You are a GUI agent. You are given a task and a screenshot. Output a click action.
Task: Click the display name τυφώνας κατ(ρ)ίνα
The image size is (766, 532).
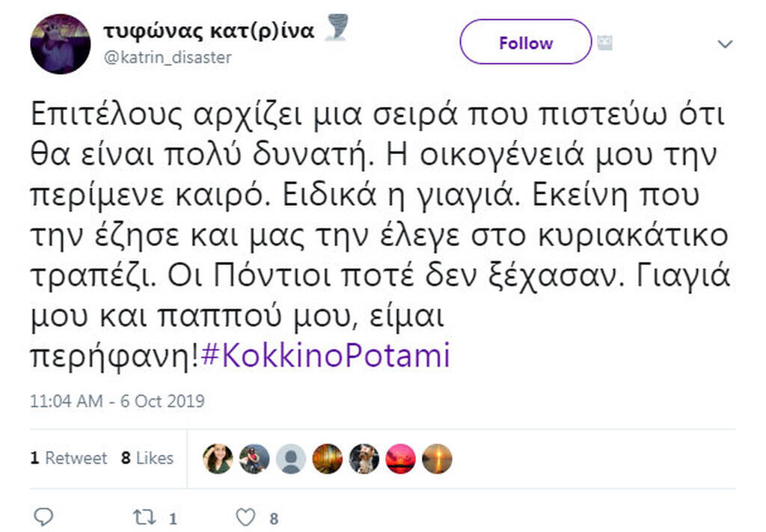[x=209, y=30]
